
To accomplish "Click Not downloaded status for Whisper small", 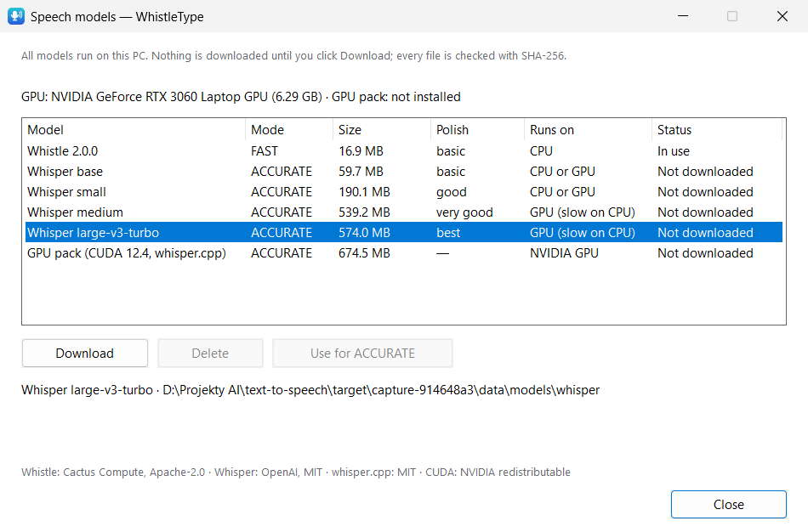I will point(705,192).
